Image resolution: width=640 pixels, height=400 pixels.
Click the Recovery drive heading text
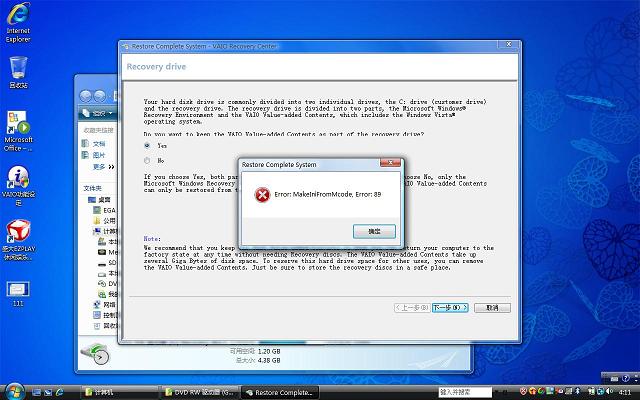(x=156, y=67)
